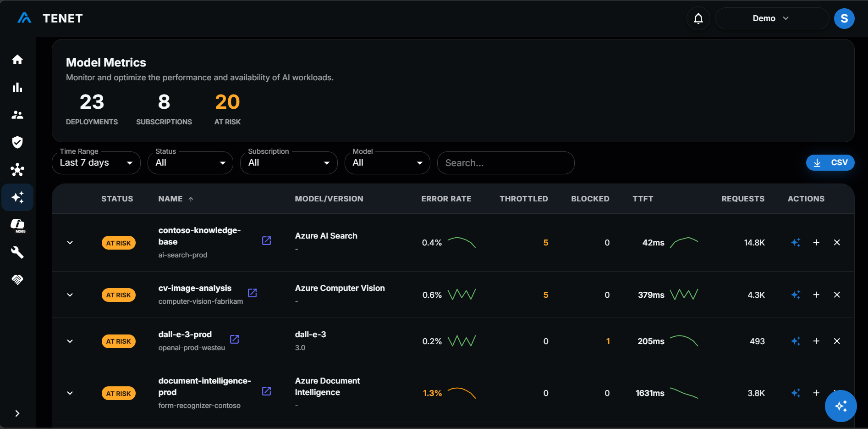The height and width of the screenshot is (429, 868).
Task: Expand the dall-e-3-prod row
Action: click(70, 341)
